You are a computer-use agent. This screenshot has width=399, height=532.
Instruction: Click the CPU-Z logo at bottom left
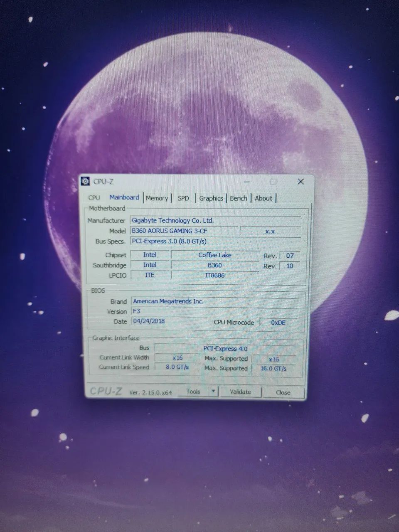(x=106, y=391)
